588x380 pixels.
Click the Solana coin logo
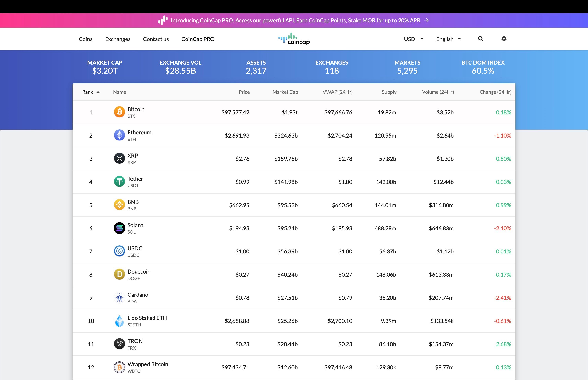pos(119,228)
